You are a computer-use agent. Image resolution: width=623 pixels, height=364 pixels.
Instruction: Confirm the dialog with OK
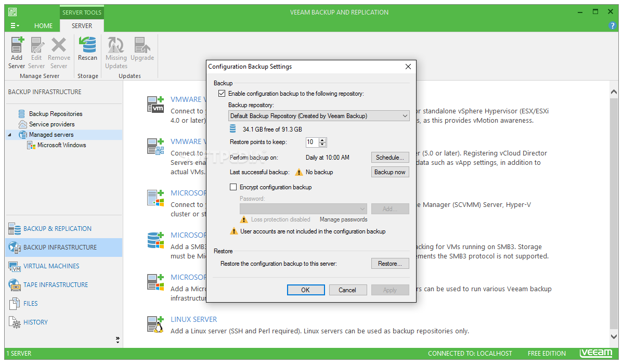[306, 290]
